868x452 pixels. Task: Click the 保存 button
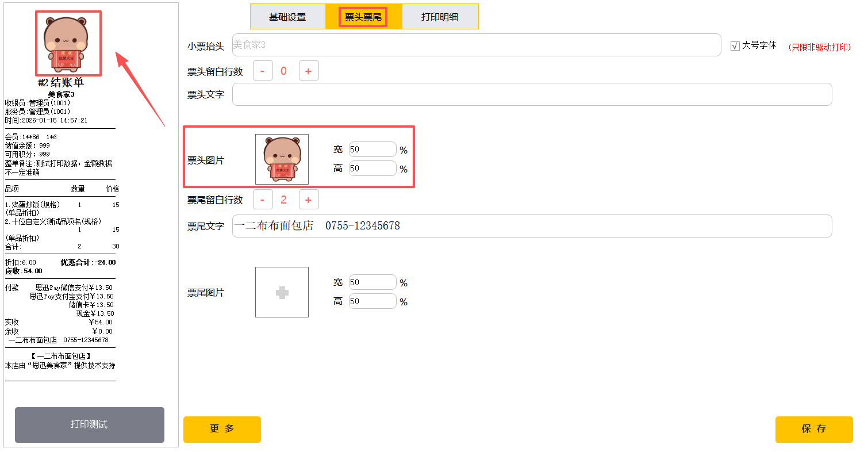point(813,429)
